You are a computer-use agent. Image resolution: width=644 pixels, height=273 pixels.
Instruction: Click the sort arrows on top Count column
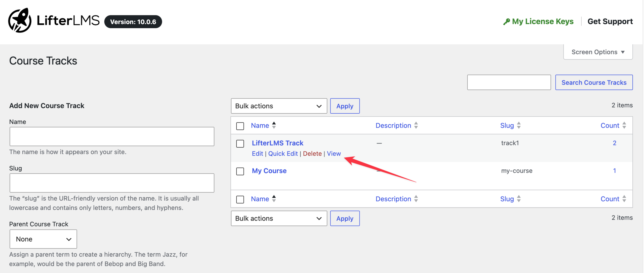(624, 125)
